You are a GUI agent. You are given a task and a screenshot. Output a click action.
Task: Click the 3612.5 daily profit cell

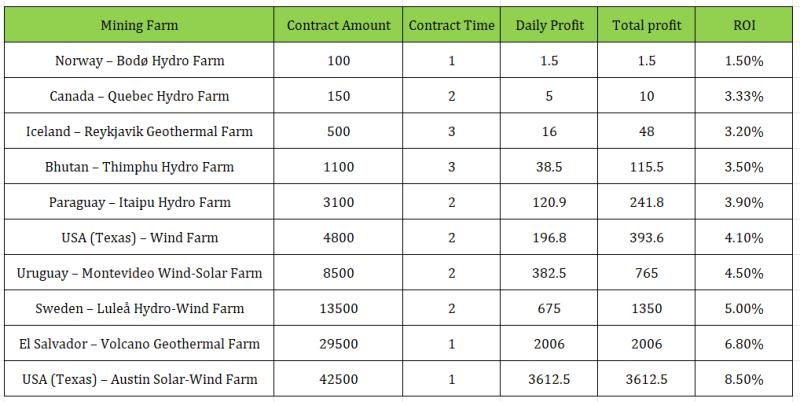pyautogui.click(x=549, y=379)
